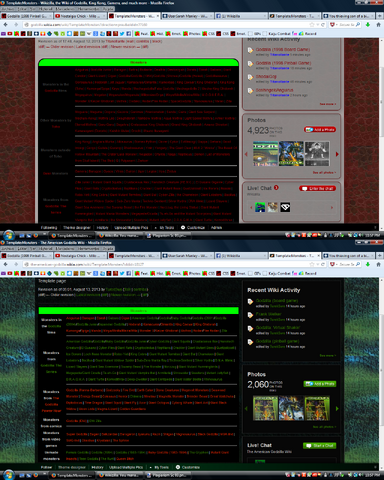Click first chat user avatar in Wikizilla Live! Chat
The width and height of the screenshot is (384, 480).
(x=260, y=207)
